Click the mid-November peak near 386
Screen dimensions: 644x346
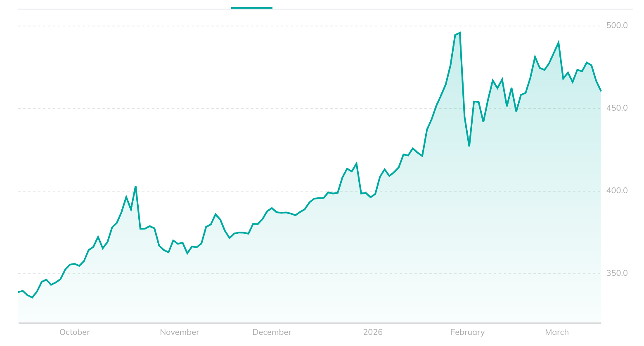click(215, 214)
